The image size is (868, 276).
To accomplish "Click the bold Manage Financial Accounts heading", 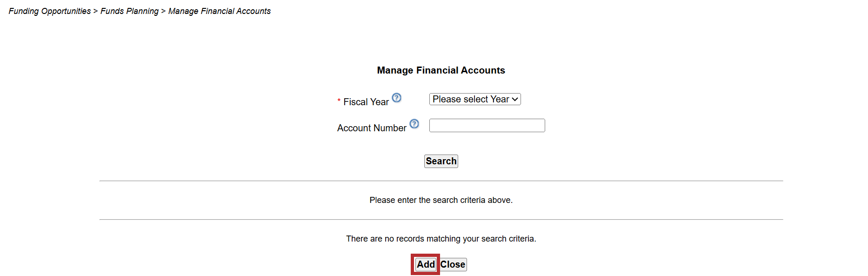I will point(441,70).
